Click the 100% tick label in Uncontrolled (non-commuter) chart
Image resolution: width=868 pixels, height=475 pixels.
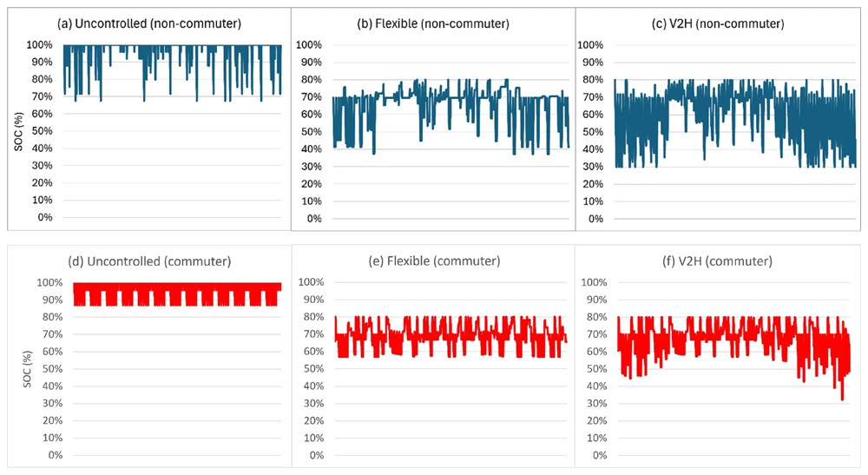tap(39, 45)
